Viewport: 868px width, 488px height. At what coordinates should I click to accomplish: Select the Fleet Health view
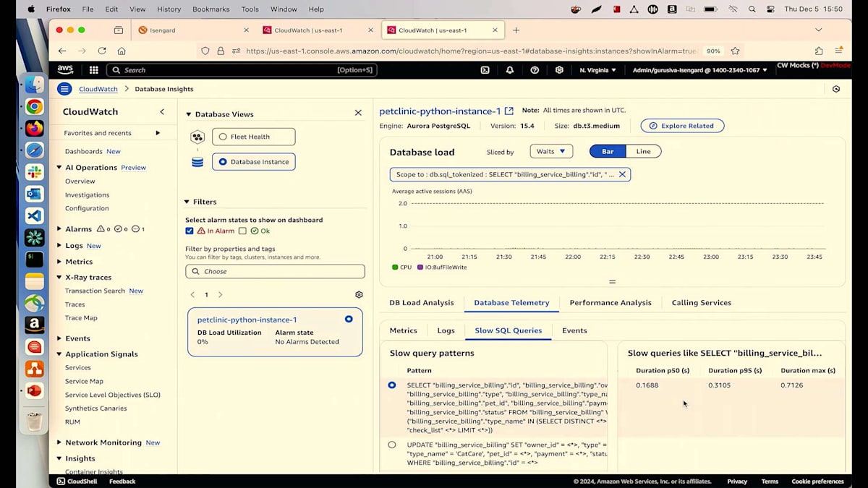tap(253, 137)
